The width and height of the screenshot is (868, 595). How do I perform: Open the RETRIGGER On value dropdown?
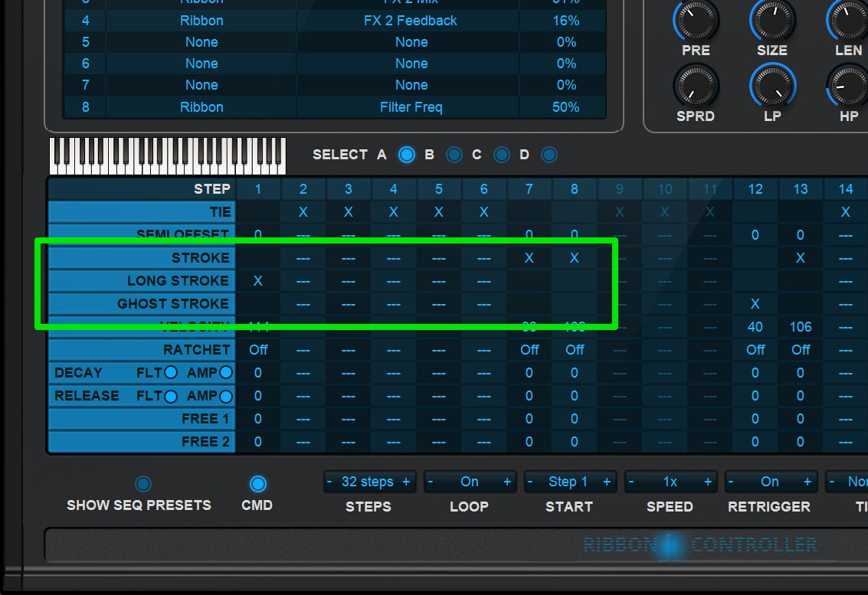coord(769,482)
